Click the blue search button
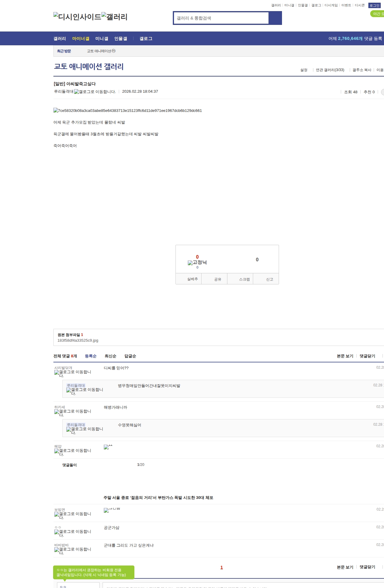The height and width of the screenshot is (588, 384). pos(275,18)
